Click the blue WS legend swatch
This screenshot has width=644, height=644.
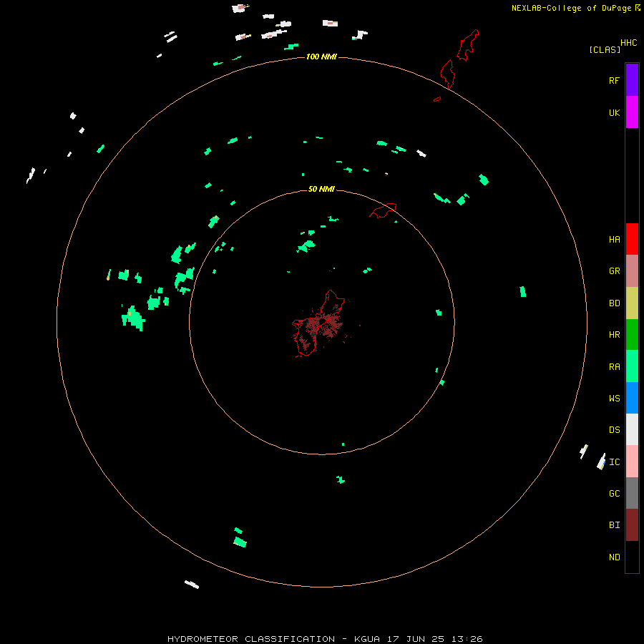tap(632, 398)
